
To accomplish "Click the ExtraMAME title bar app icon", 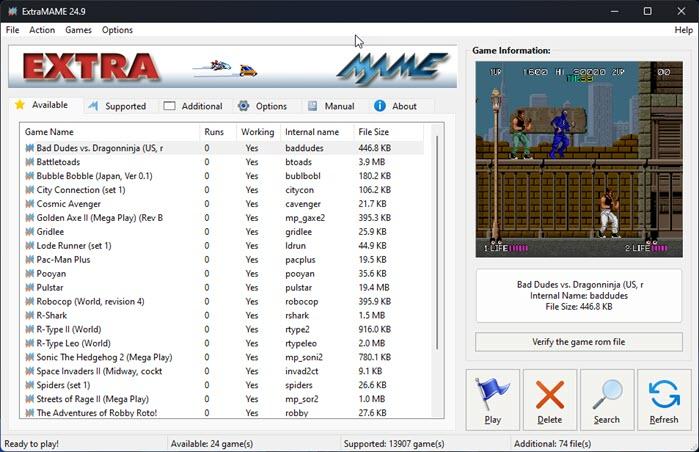I will point(12,11).
